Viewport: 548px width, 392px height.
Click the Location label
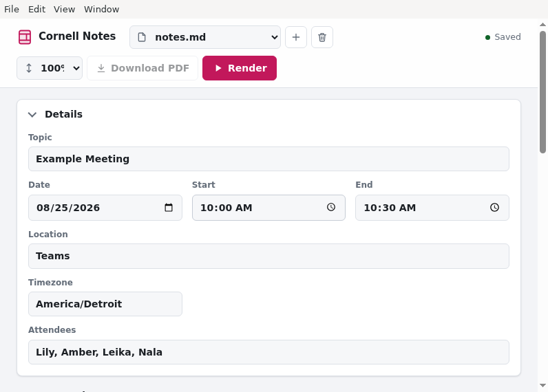pos(48,235)
